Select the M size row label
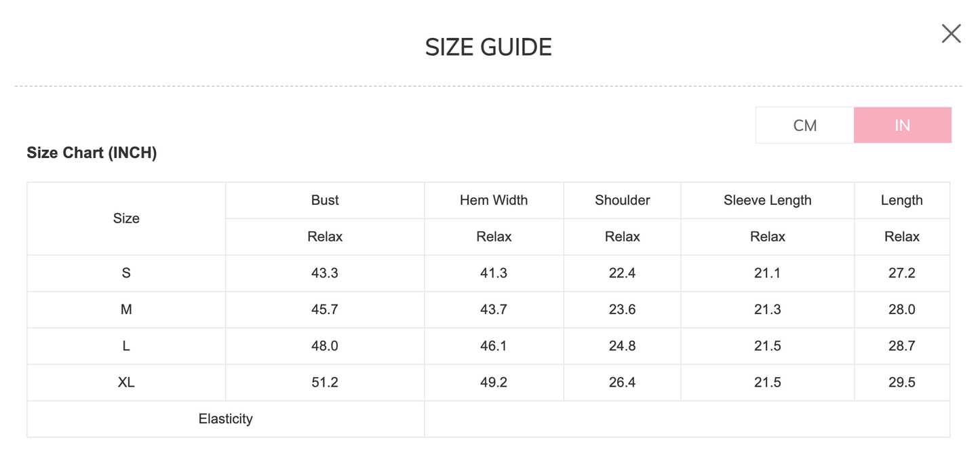This screenshot has width=980, height=451. [126, 309]
